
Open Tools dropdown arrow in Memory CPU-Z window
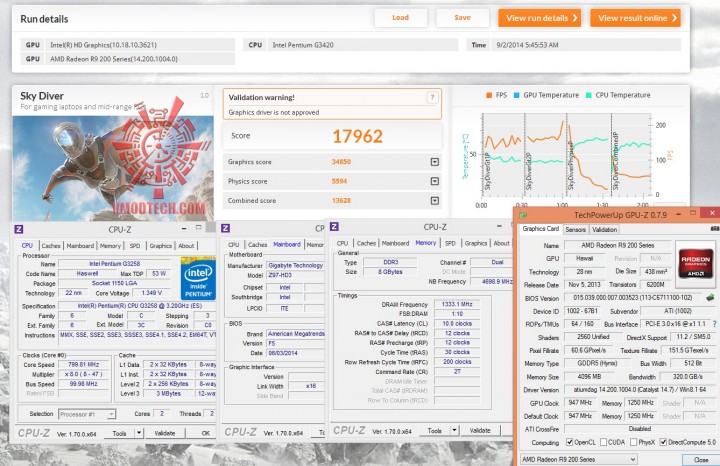(454, 431)
